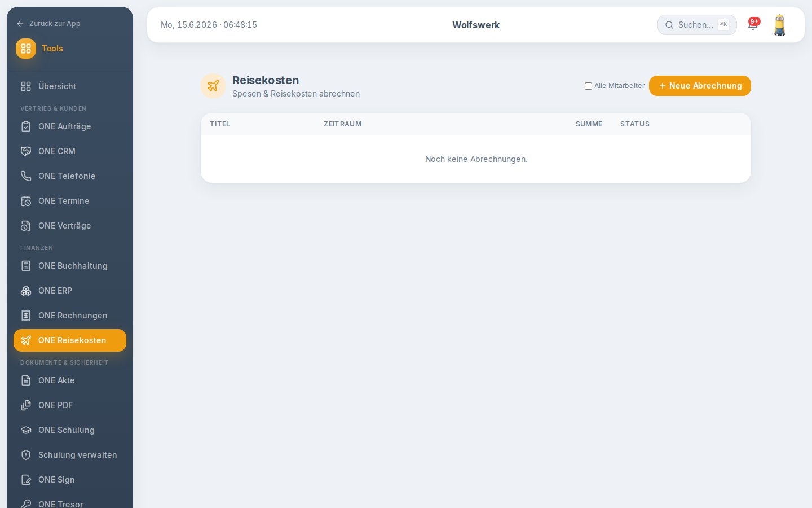Click the ONE Akte file icon
The height and width of the screenshot is (508, 812).
tap(26, 380)
